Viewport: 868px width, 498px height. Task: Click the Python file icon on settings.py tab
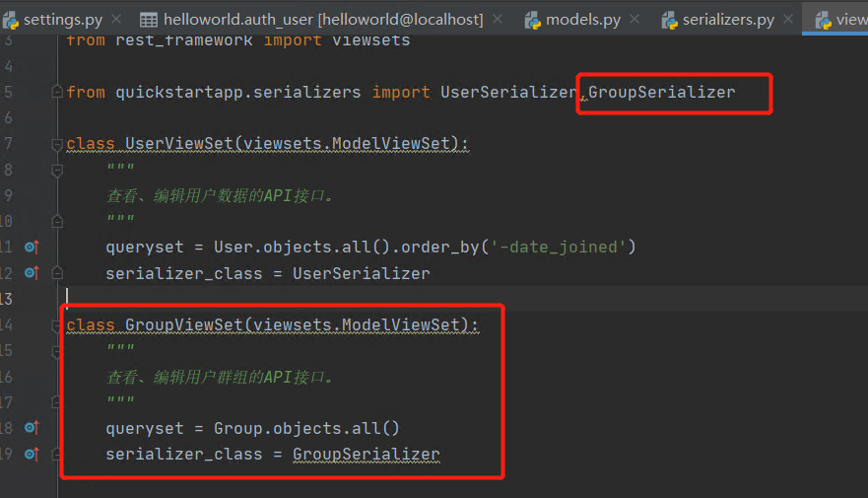11,21
